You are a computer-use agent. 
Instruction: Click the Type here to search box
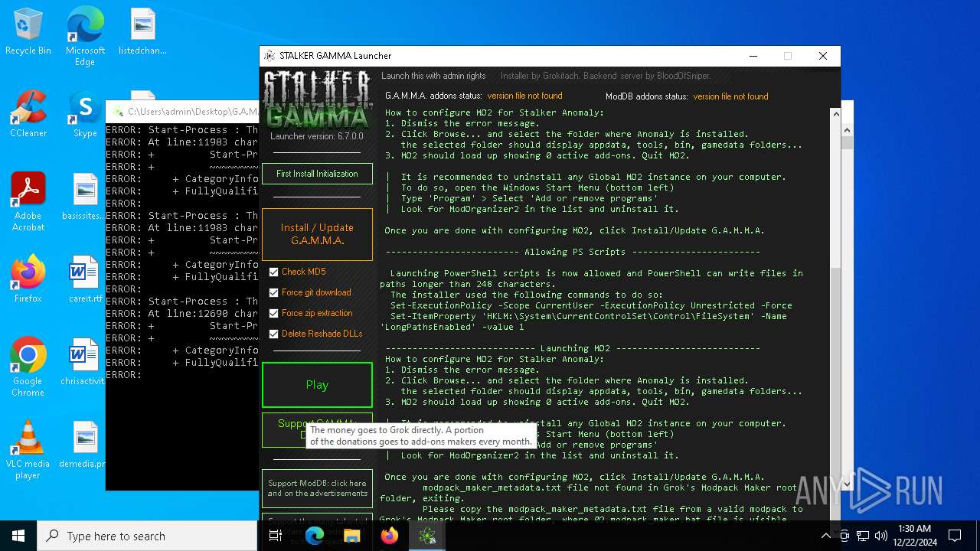147,536
